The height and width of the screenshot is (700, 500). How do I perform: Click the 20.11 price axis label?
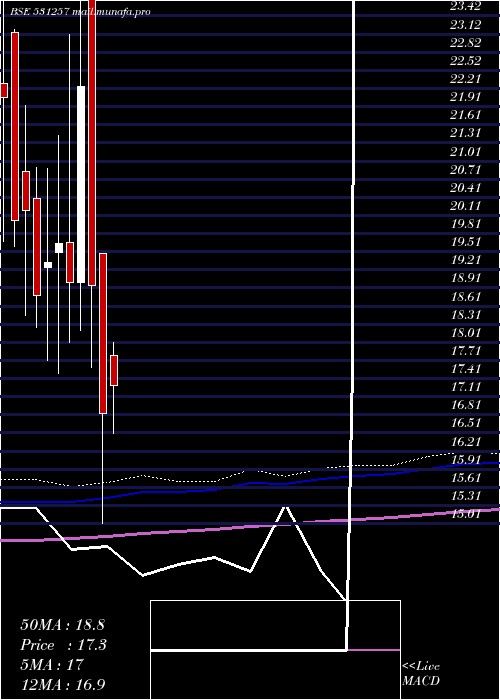(x=465, y=206)
